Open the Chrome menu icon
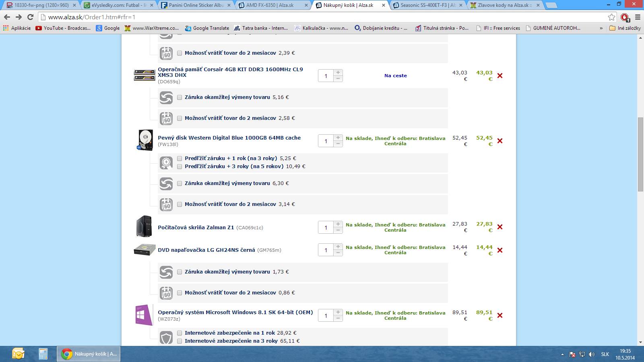This screenshot has height=362, width=644. 638,17
